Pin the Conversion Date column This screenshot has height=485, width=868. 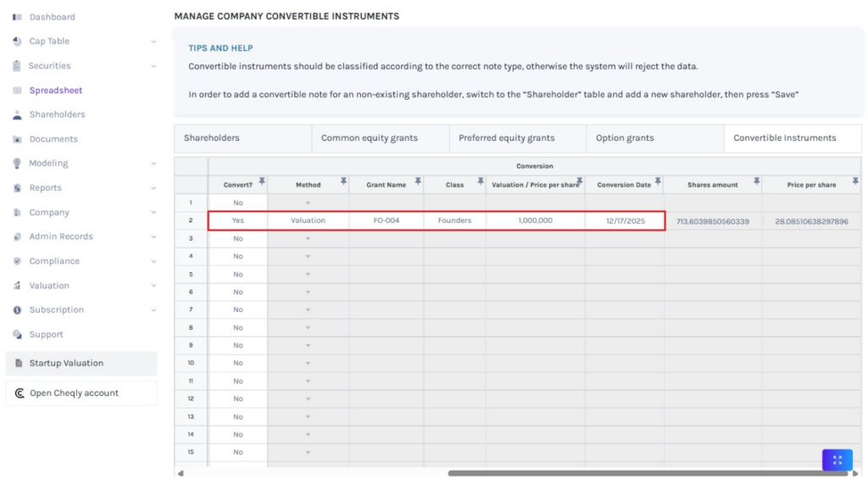[x=658, y=181]
